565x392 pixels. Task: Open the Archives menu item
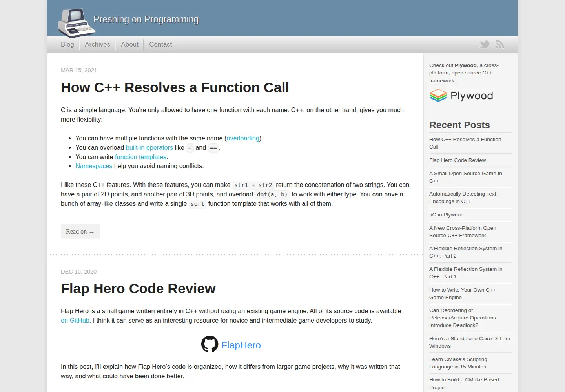[97, 44]
